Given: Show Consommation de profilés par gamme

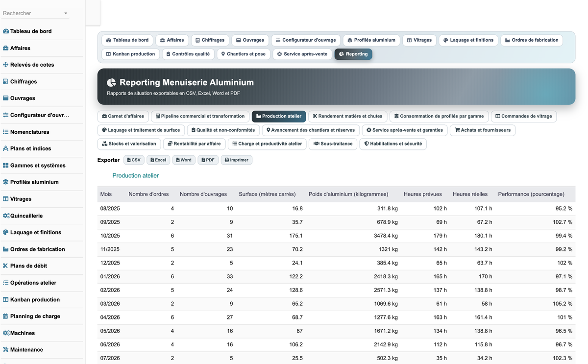Looking at the screenshot, I should tap(439, 116).
